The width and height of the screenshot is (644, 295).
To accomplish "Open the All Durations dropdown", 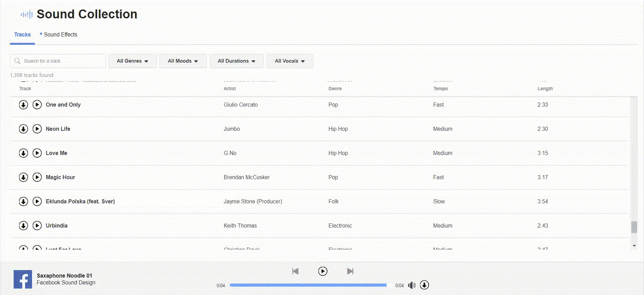I will [236, 61].
